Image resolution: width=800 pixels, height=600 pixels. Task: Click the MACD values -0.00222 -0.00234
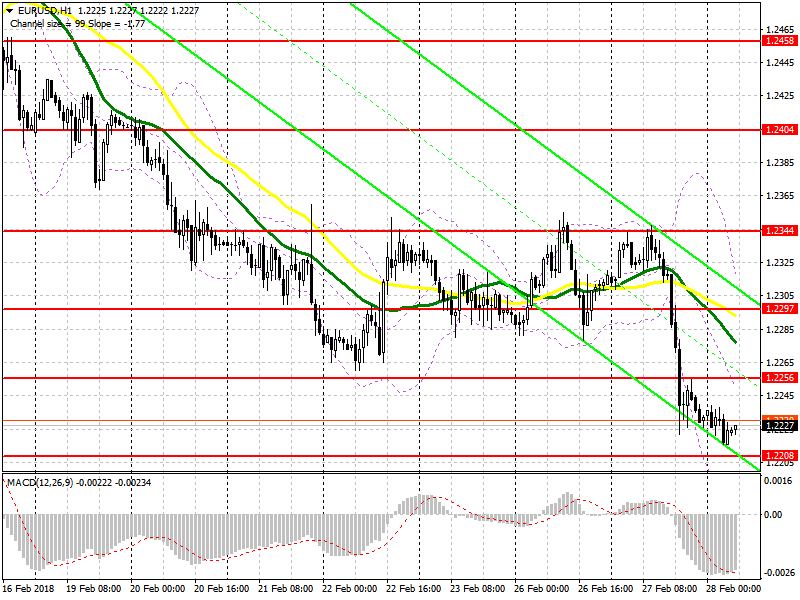(x=114, y=483)
